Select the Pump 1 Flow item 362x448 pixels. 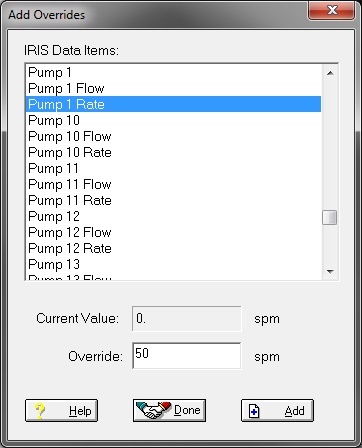coord(173,88)
